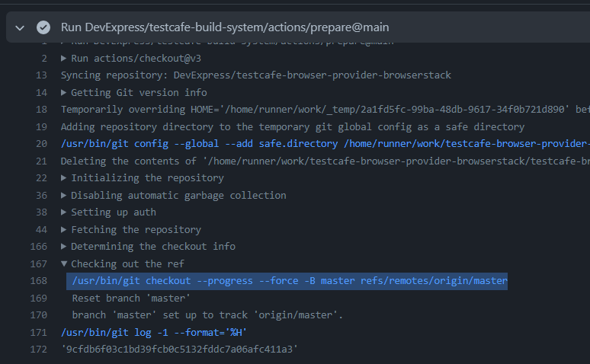
Task: Expand the Setting up auth triangle
Action: coord(63,212)
